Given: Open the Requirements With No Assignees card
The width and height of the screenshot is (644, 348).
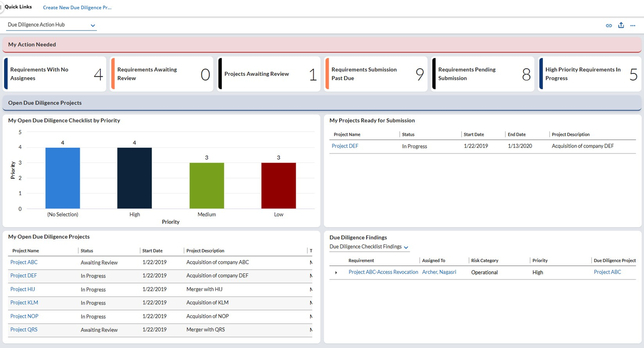Looking at the screenshot, I should tap(55, 74).
